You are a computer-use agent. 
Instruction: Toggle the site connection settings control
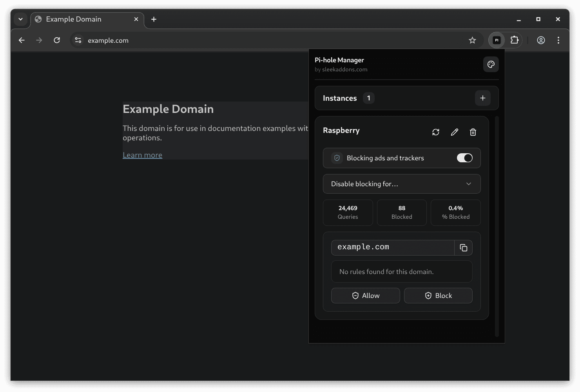(78, 40)
